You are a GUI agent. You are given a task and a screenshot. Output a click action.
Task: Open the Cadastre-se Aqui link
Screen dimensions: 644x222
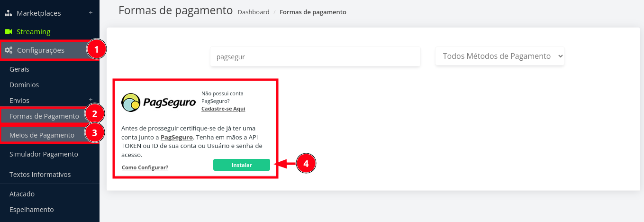[223, 109]
